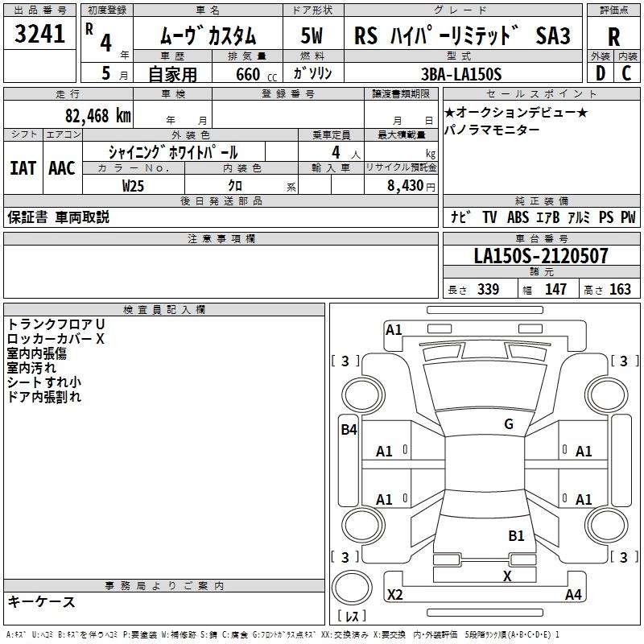Click the B4 damage mark on diagram

[349, 430]
